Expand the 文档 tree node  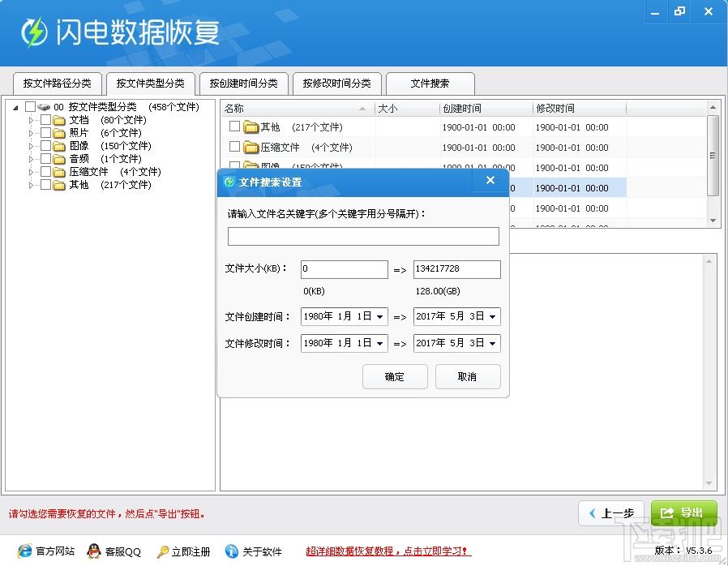[31, 120]
